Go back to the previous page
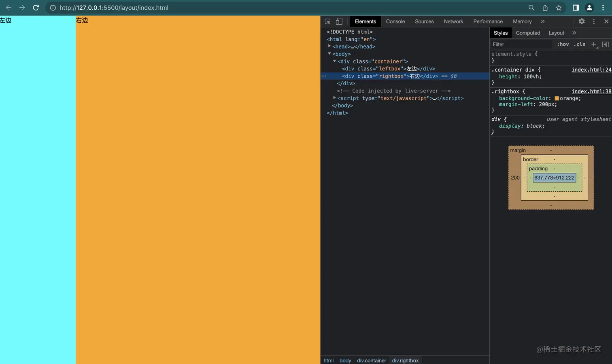Viewport: 612px width, 364px height. point(8,8)
